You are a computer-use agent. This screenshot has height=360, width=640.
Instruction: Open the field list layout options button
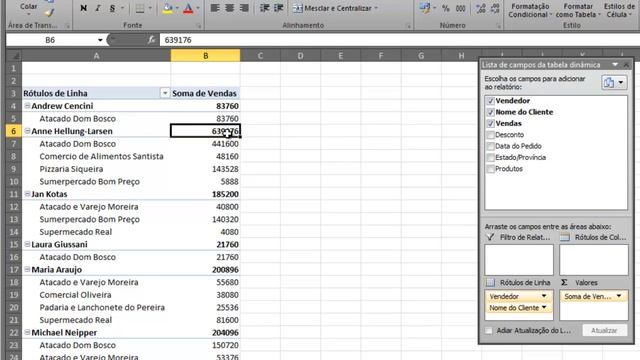click(x=614, y=82)
